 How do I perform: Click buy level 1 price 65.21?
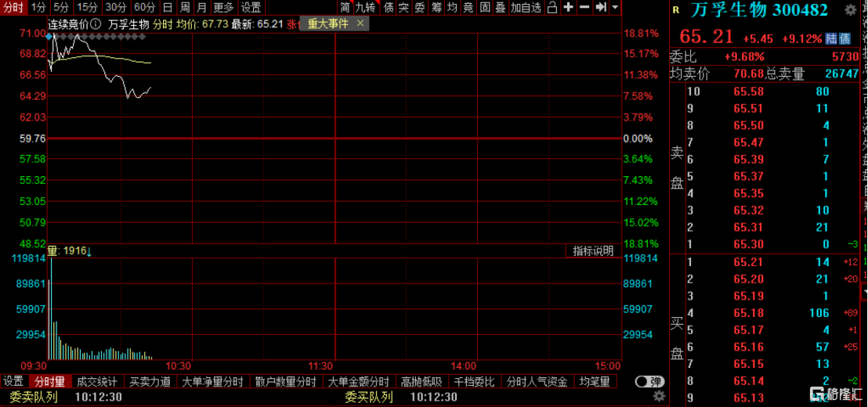(x=749, y=261)
